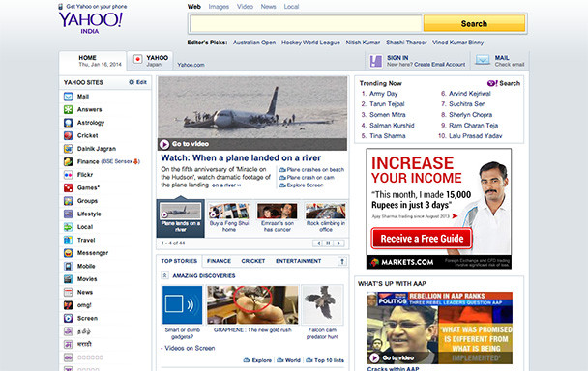Click the Sign In person icon
588x371 pixels.
(376, 61)
